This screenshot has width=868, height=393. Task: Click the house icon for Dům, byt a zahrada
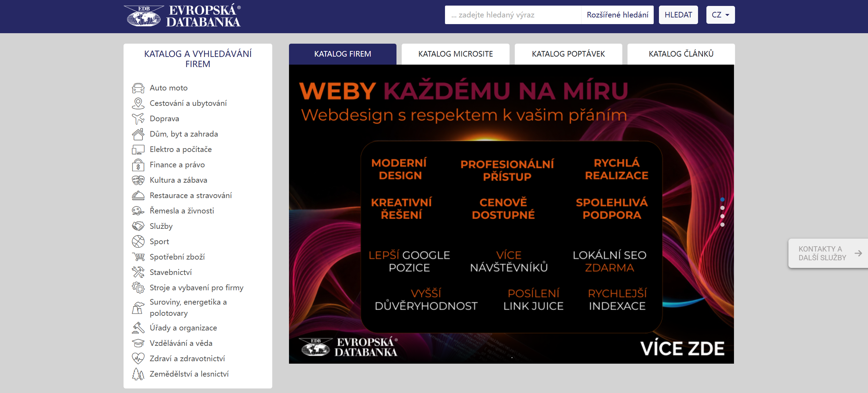coord(138,134)
